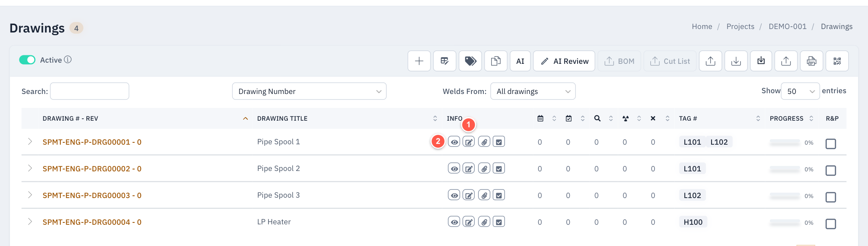Click the printer icon

[x=811, y=61]
